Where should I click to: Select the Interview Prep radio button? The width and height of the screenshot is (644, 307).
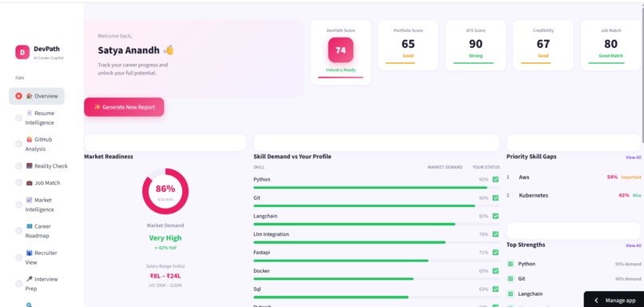point(18,284)
